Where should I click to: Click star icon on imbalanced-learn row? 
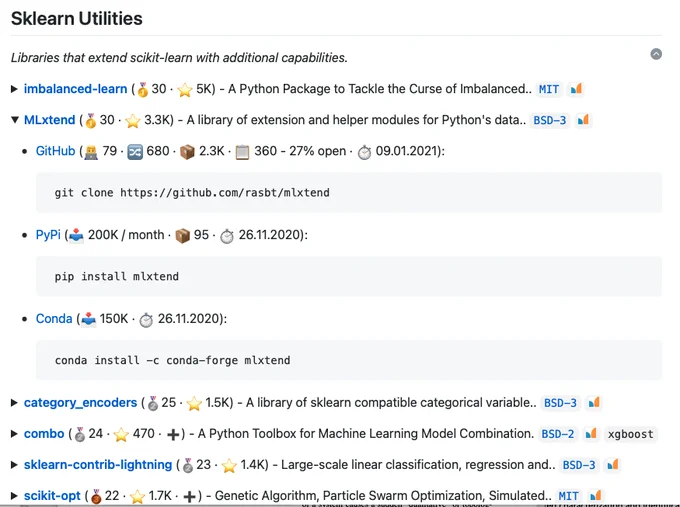[185, 90]
